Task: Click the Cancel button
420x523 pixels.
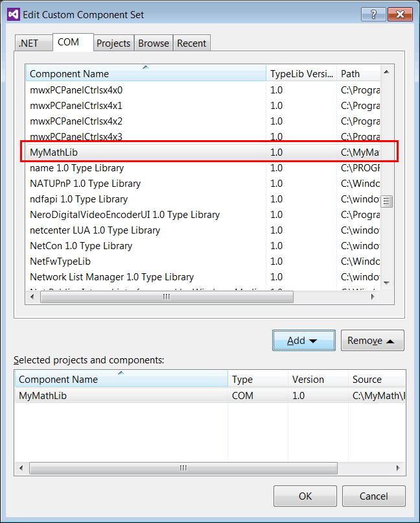Action: pyautogui.click(x=374, y=496)
